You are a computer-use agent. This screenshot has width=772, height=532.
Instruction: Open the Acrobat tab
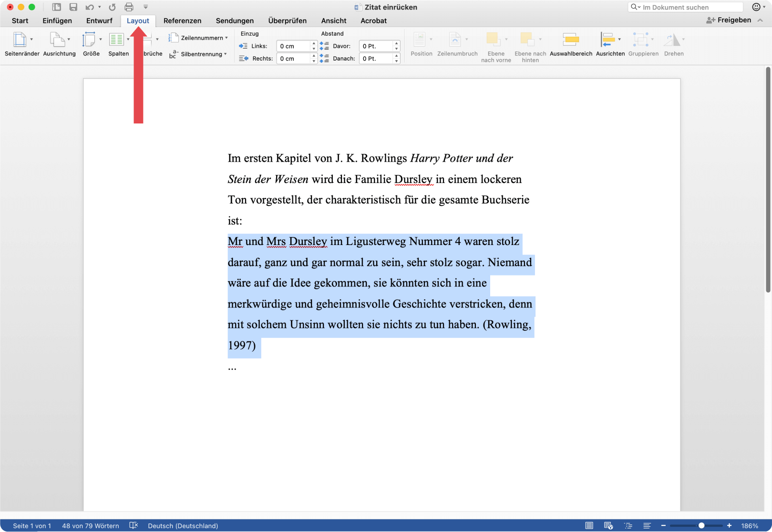(373, 20)
